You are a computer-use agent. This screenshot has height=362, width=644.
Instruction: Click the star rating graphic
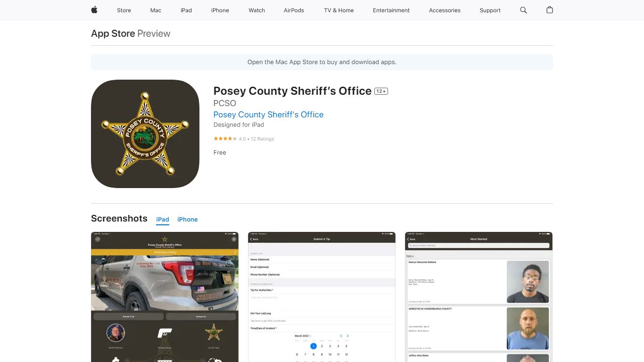click(225, 139)
